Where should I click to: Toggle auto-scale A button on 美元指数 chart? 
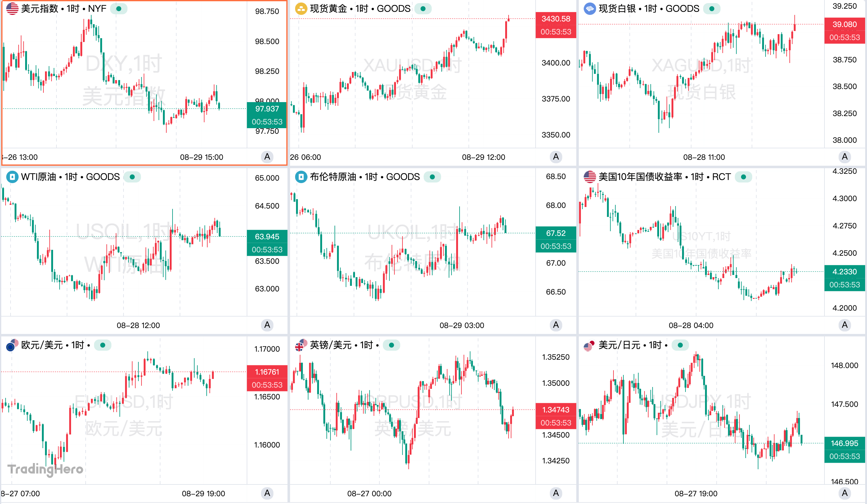(x=267, y=157)
